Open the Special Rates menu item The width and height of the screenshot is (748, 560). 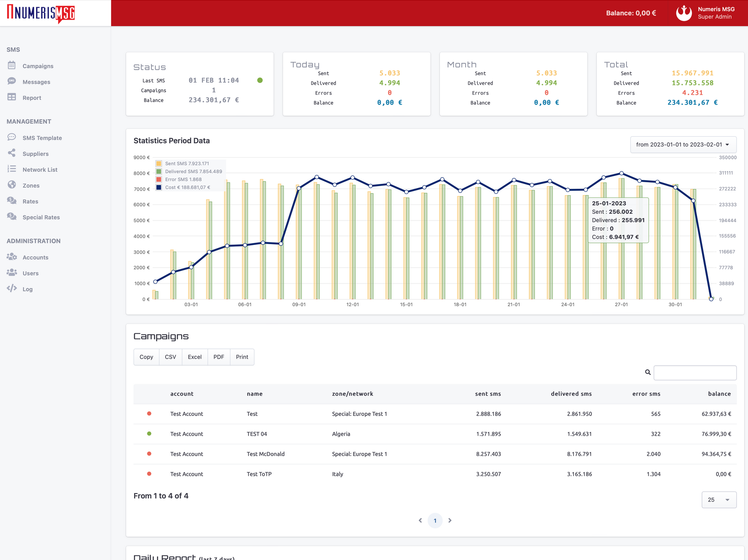tap(41, 217)
